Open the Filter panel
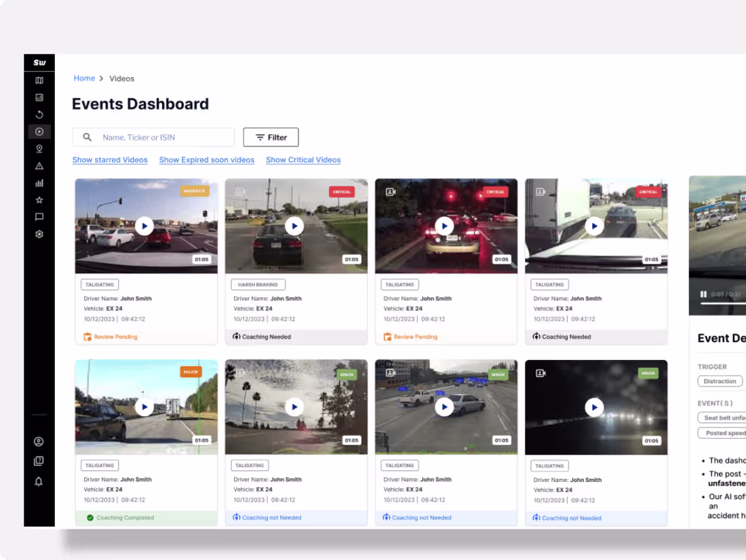This screenshot has width=746, height=560. click(271, 137)
